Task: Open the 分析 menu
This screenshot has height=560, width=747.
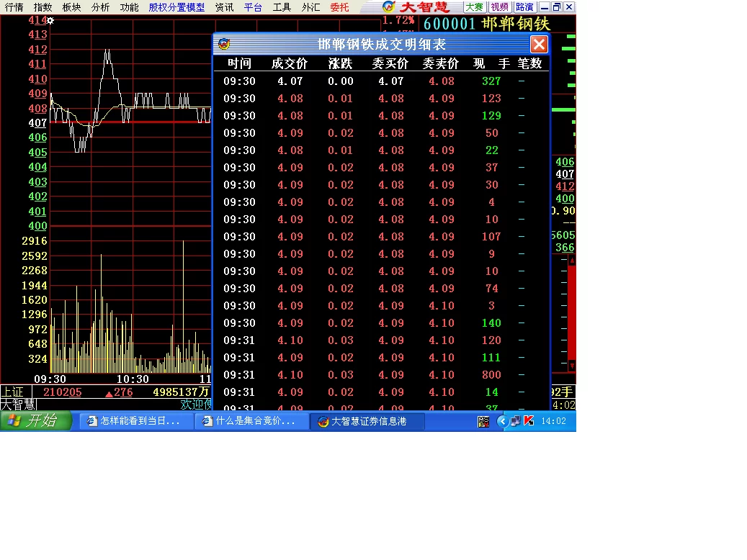Action: pos(101,7)
